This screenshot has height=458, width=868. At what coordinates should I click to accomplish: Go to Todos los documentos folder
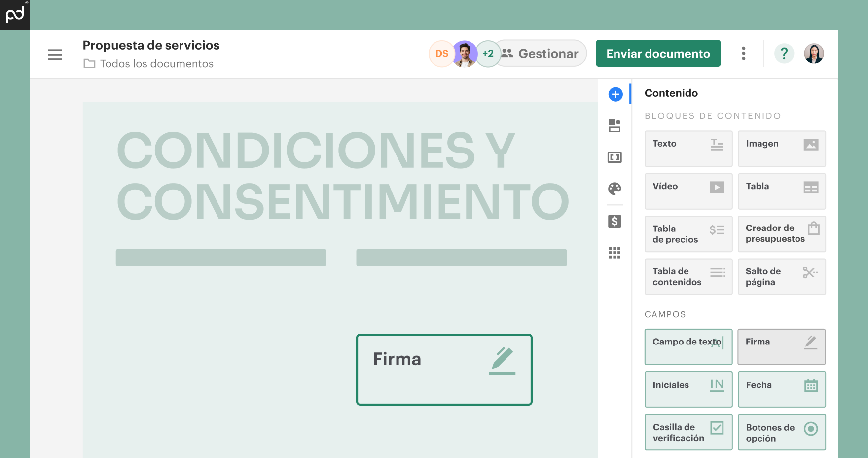[x=156, y=64]
